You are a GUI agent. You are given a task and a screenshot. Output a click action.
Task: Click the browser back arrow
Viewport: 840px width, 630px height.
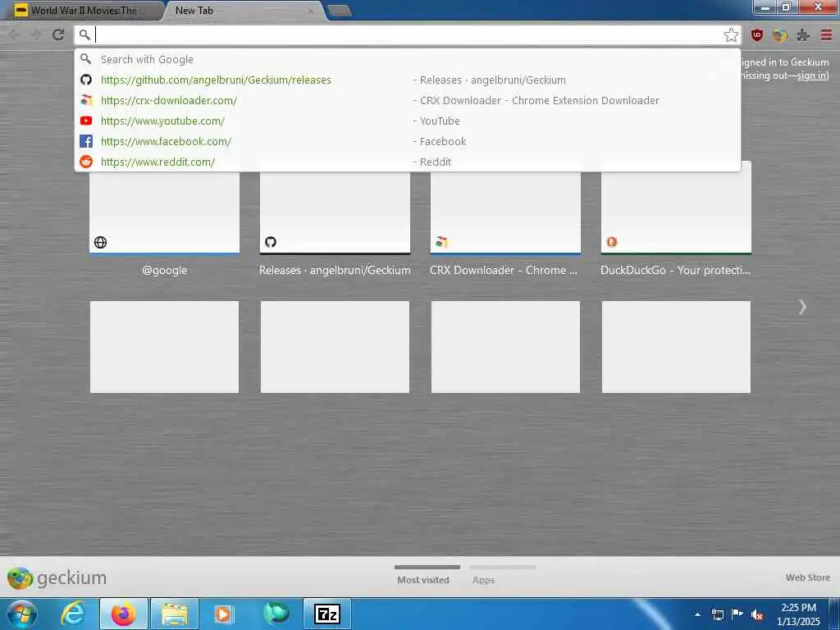coord(14,35)
